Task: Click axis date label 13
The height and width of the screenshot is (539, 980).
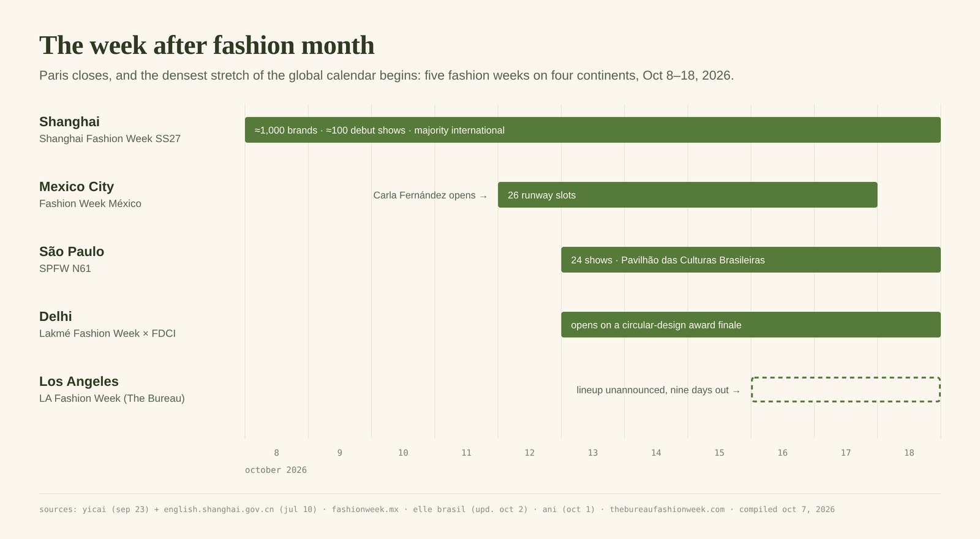Action: point(593,453)
